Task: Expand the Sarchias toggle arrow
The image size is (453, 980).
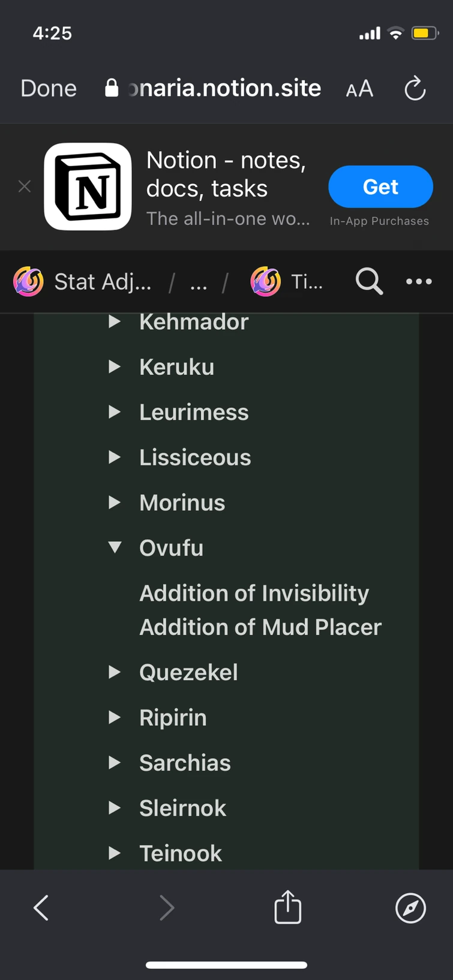Action: coord(115,762)
